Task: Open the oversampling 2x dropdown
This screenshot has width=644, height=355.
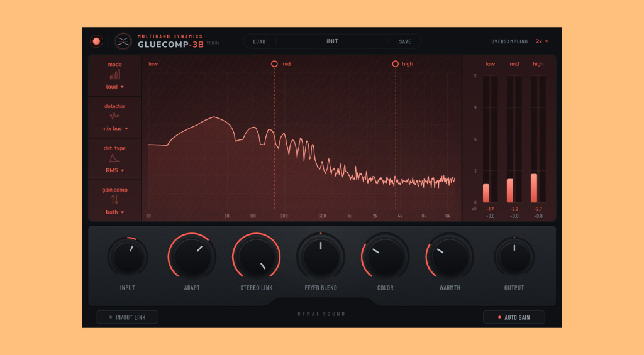Action: (x=541, y=41)
